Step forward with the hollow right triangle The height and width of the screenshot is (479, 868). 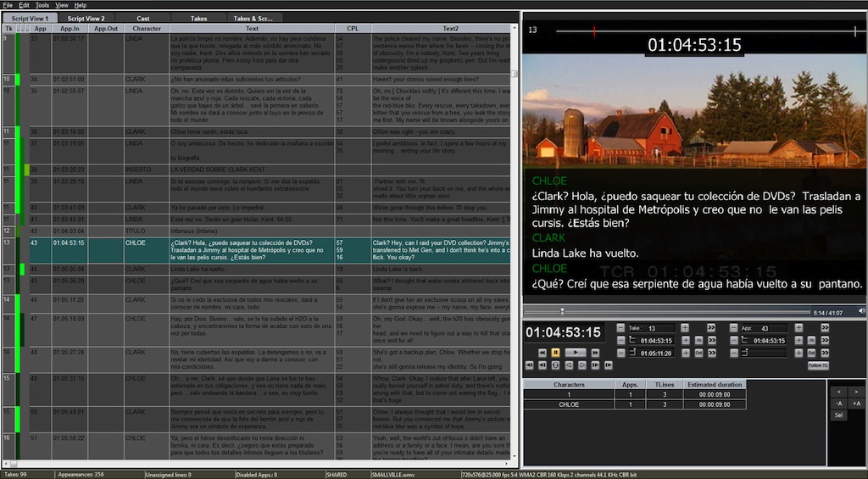tap(582, 365)
